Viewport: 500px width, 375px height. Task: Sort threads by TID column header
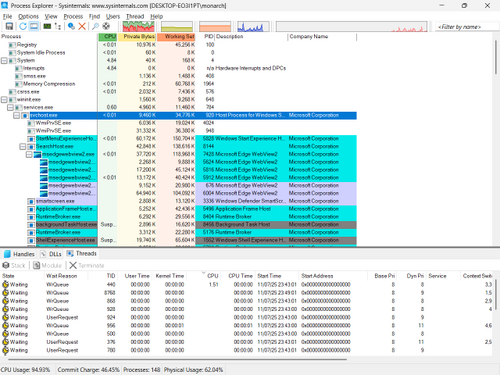pyautogui.click(x=103, y=276)
